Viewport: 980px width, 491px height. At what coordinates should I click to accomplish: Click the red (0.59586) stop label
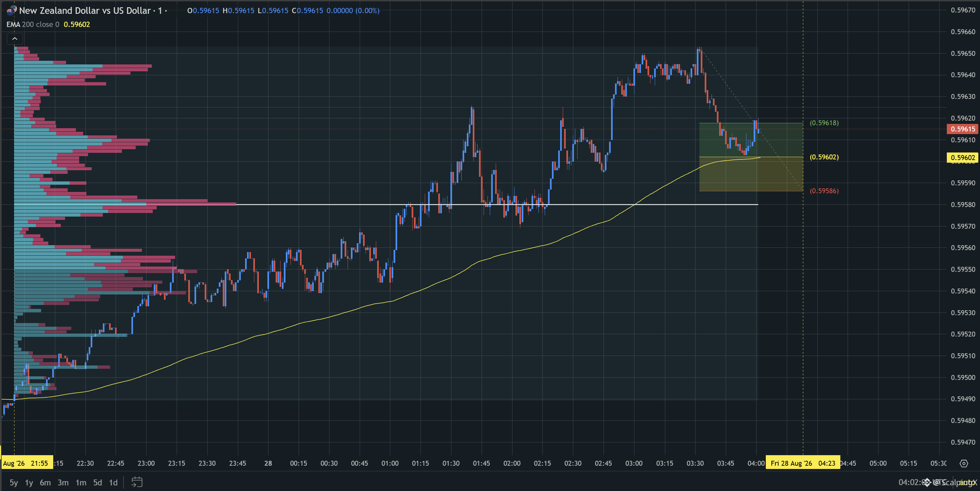824,191
